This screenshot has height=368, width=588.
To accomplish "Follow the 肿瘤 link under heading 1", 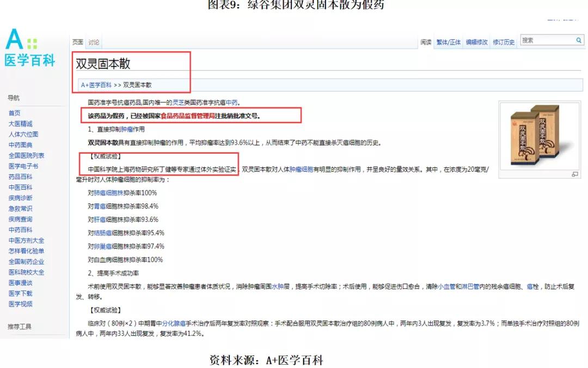I will pyautogui.click(x=127, y=129).
